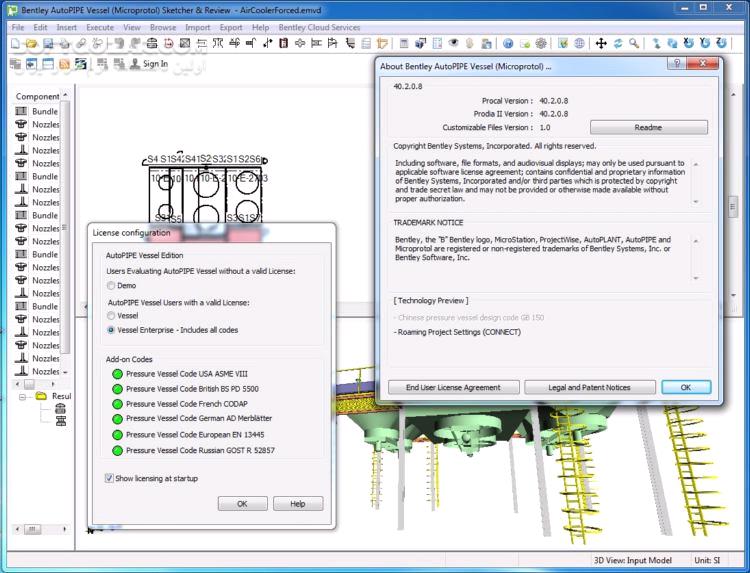Click OK in the About dialog
This screenshot has height=573, width=750.
tap(686, 387)
